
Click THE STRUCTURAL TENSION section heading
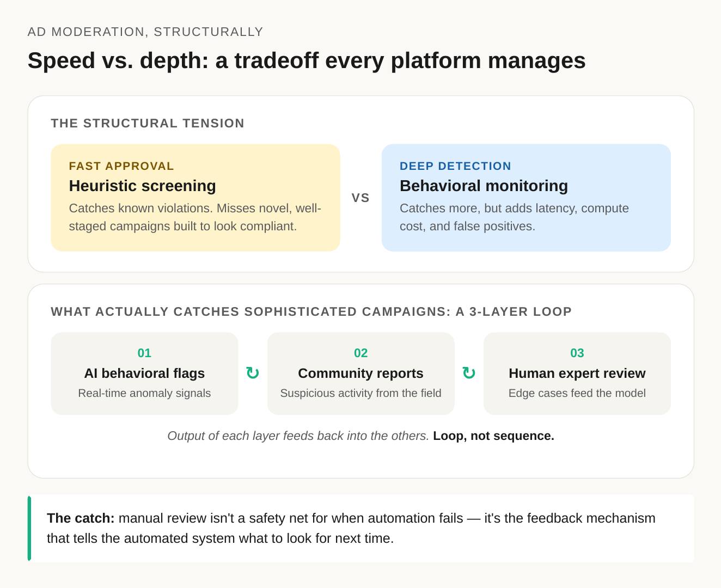click(x=148, y=123)
